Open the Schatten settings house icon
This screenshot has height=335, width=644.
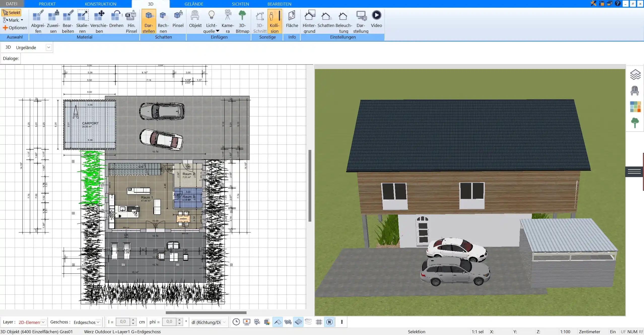pyautogui.click(x=326, y=19)
